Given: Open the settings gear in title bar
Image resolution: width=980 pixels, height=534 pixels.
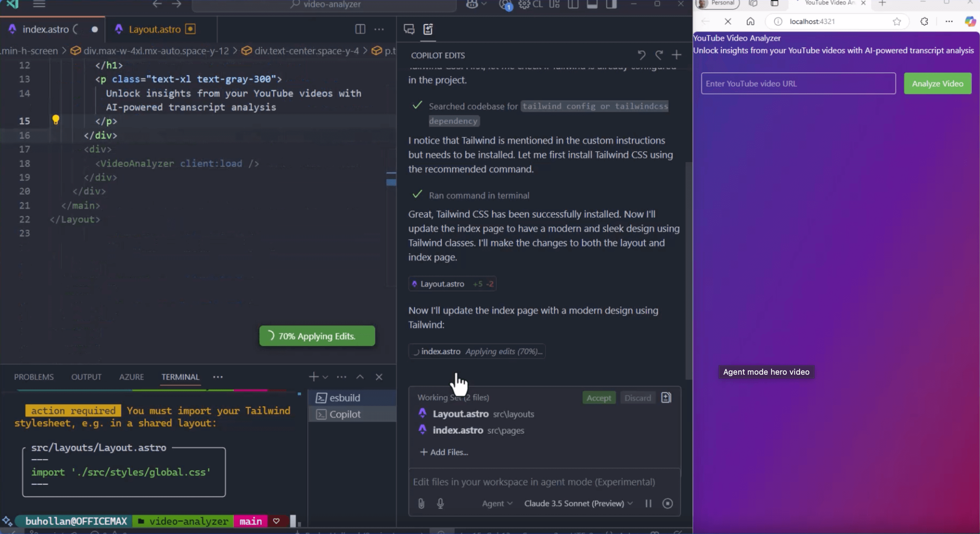Looking at the screenshot, I should tap(524, 4).
